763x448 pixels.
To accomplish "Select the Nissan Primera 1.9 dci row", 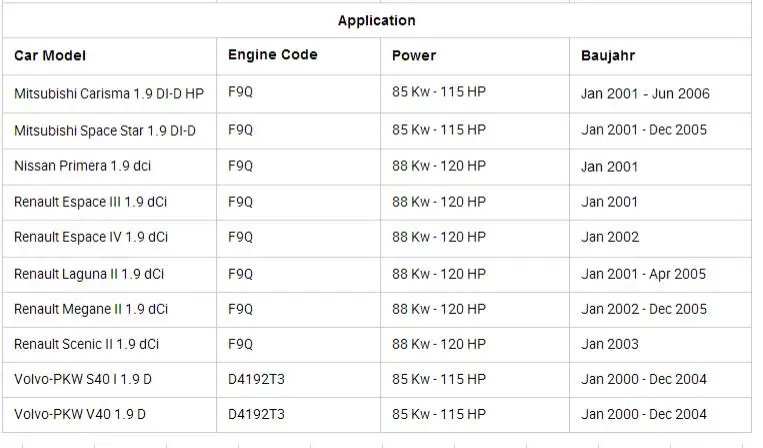I will 377,167.
